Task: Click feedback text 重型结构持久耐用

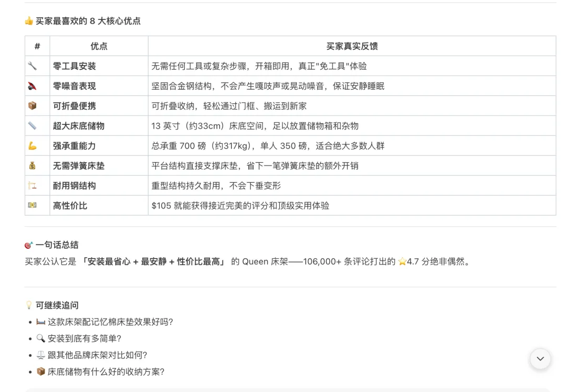Action: [x=186, y=185]
